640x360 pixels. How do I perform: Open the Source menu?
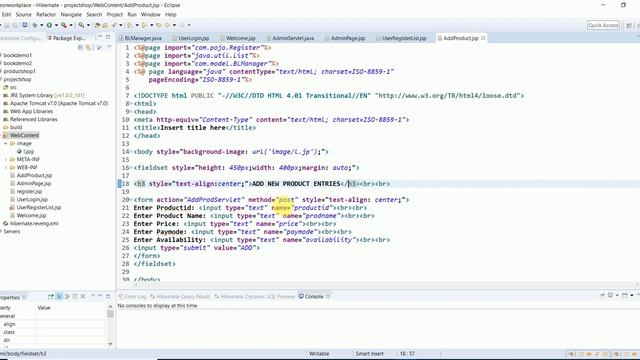[24, 14]
